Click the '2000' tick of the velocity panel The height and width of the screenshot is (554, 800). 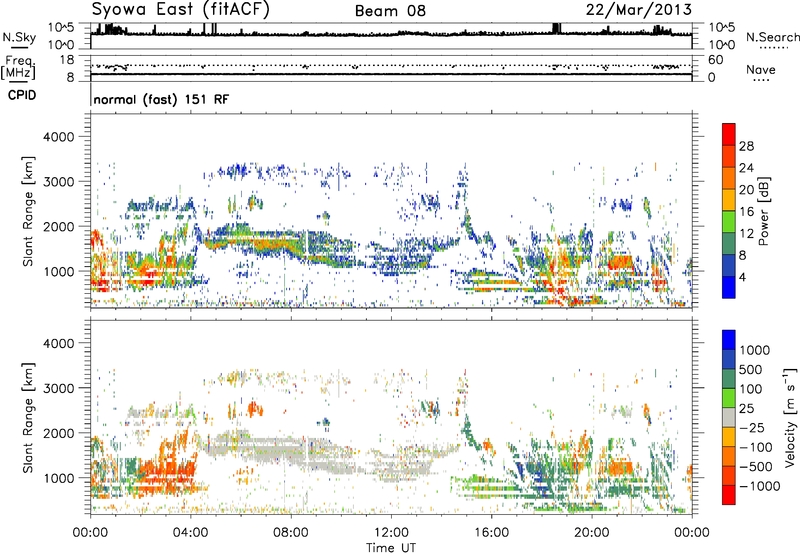pyautogui.click(x=58, y=433)
